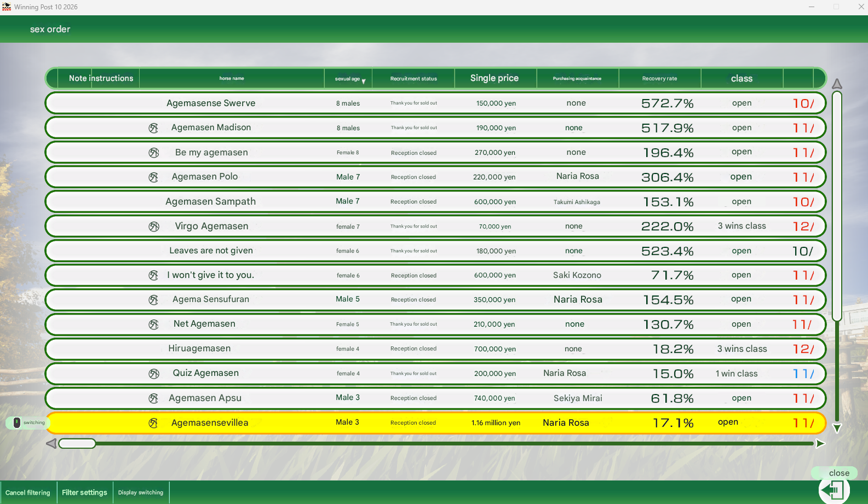868x504 pixels.
Task: Click 3 wins class for Virgo Agemasen
Action: (742, 226)
